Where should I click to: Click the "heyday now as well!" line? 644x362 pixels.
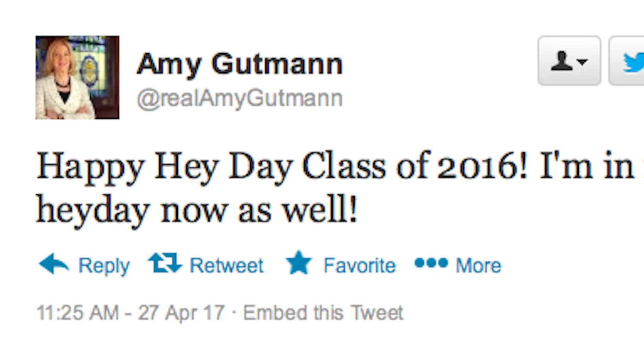[x=197, y=210]
